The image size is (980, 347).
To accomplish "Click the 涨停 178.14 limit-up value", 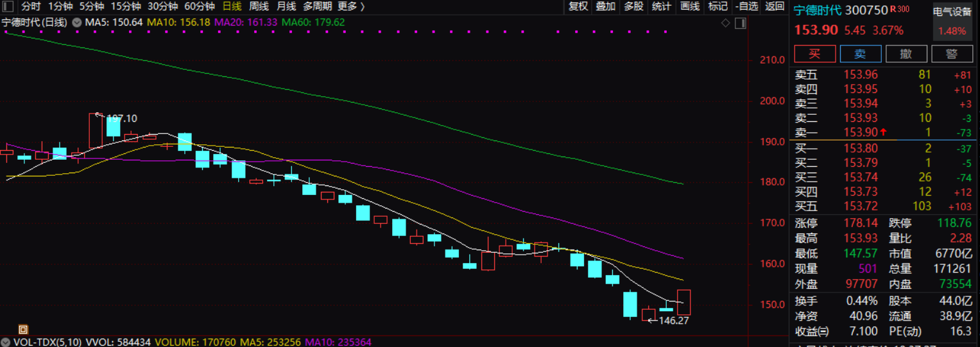I will [x=861, y=223].
